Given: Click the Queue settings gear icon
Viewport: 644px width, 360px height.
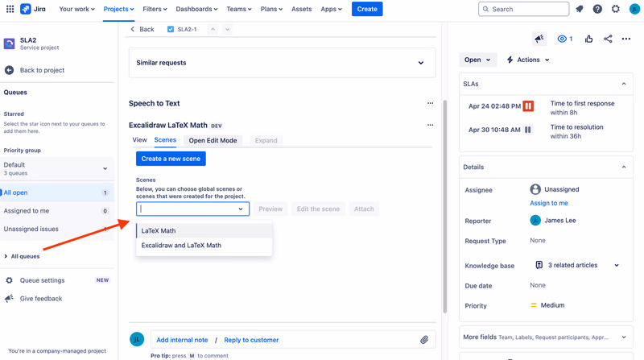Looking at the screenshot, I should pos(9,280).
